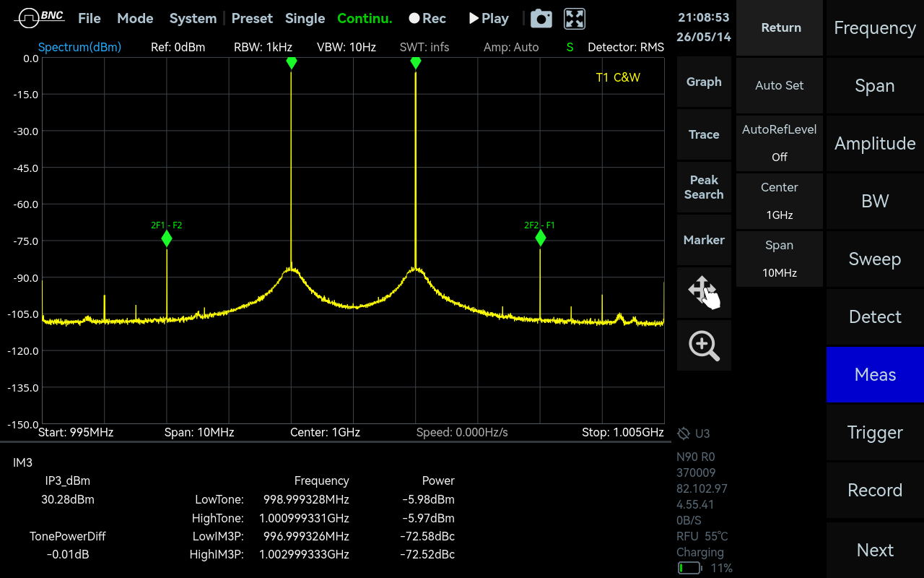This screenshot has height=578, width=924.
Task: Click the low tone peak marker diamond
Action: coord(292,63)
